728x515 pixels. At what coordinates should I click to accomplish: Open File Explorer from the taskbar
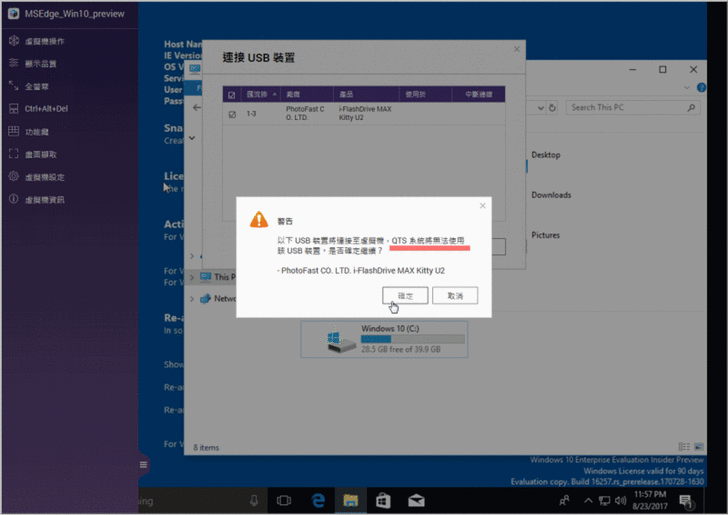click(351, 500)
